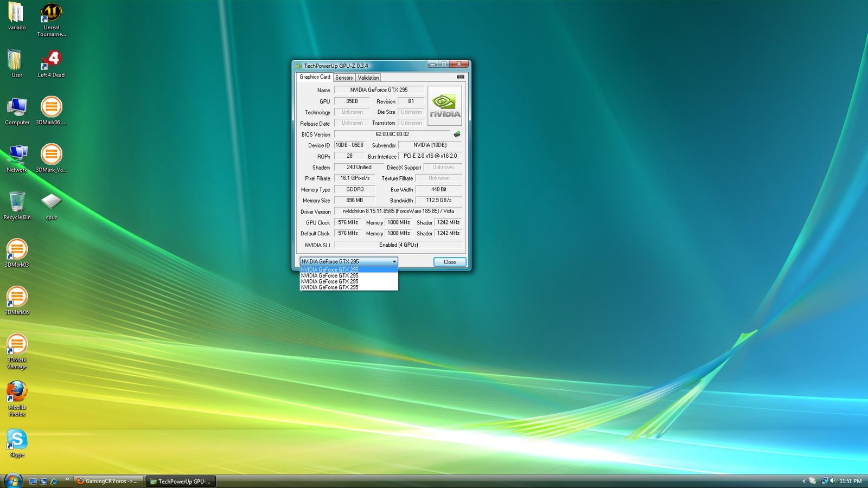Click the Name field GeForce GTX 295

click(x=379, y=90)
